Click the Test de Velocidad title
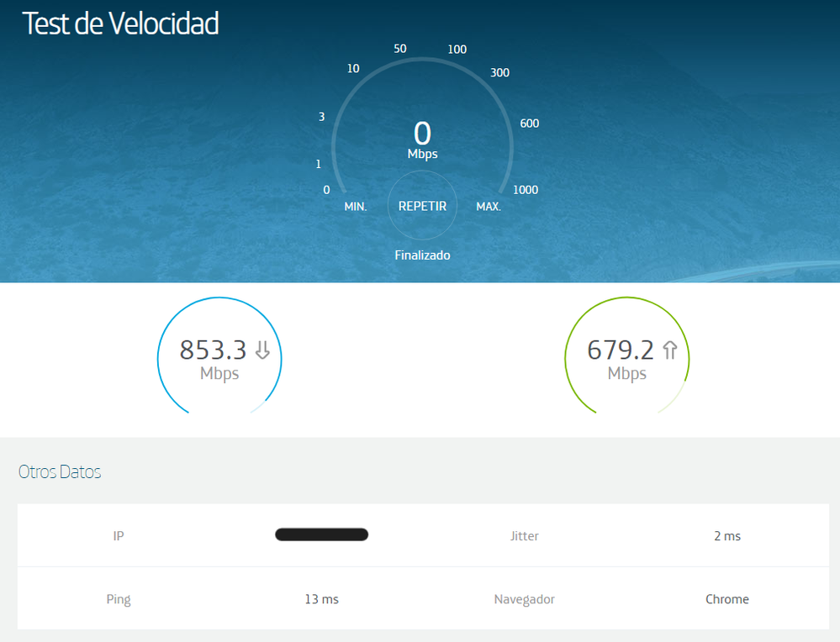The width and height of the screenshot is (840, 642). click(x=120, y=24)
